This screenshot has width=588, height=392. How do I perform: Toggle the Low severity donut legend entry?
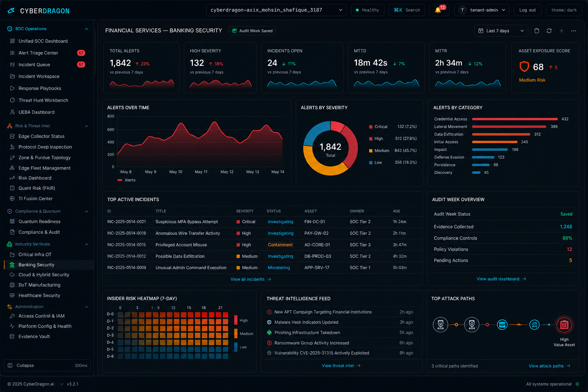[376, 162]
